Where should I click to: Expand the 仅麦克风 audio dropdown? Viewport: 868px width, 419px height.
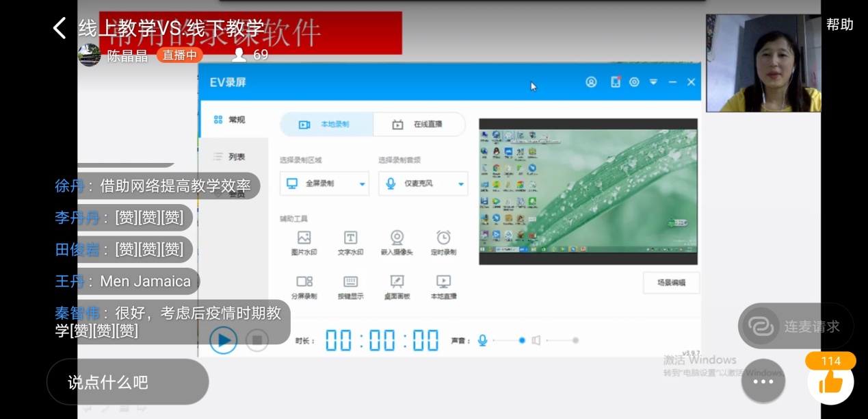click(423, 183)
